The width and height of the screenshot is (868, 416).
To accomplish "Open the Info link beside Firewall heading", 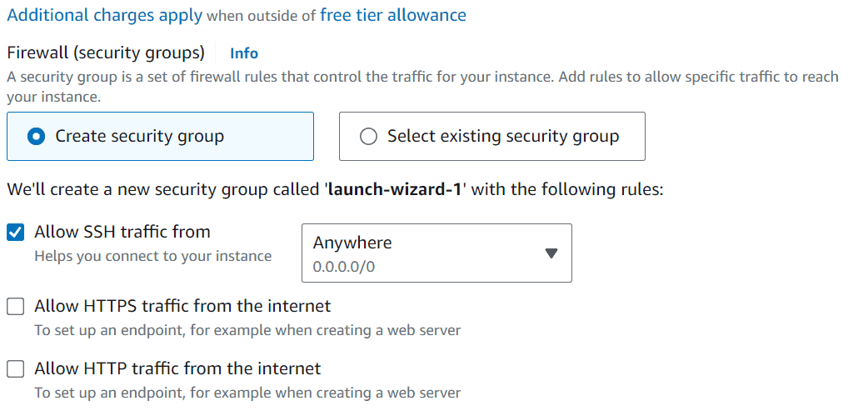I will (x=244, y=53).
